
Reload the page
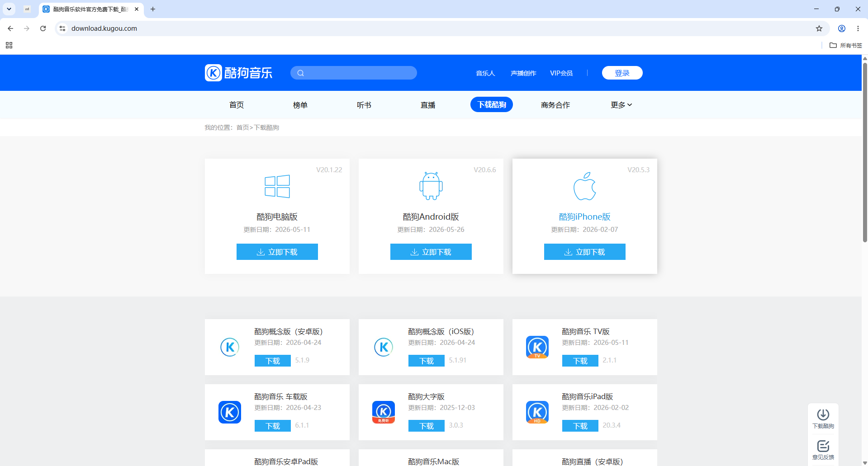[43, 28]
